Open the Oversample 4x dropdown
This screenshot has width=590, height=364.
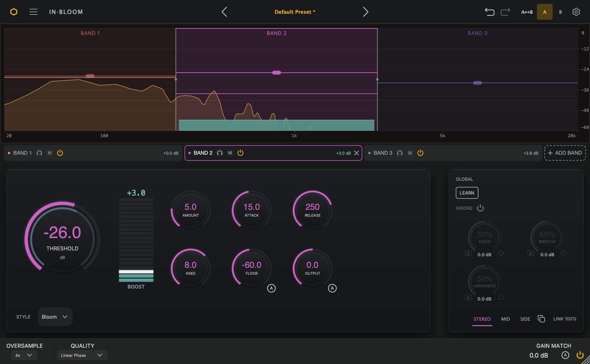click(24, 355)
